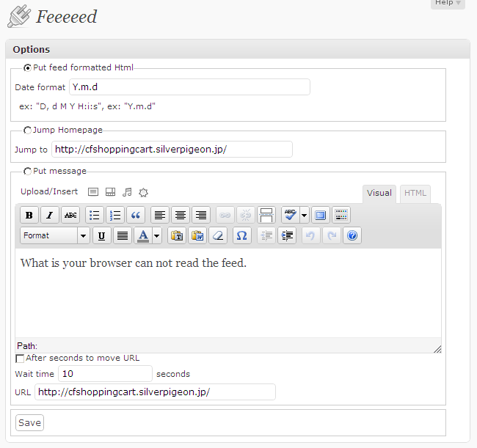This screenshot has width=477, height=448.
Task: Apply Italic formatting in editor
Action: click(x=50, y=215)
